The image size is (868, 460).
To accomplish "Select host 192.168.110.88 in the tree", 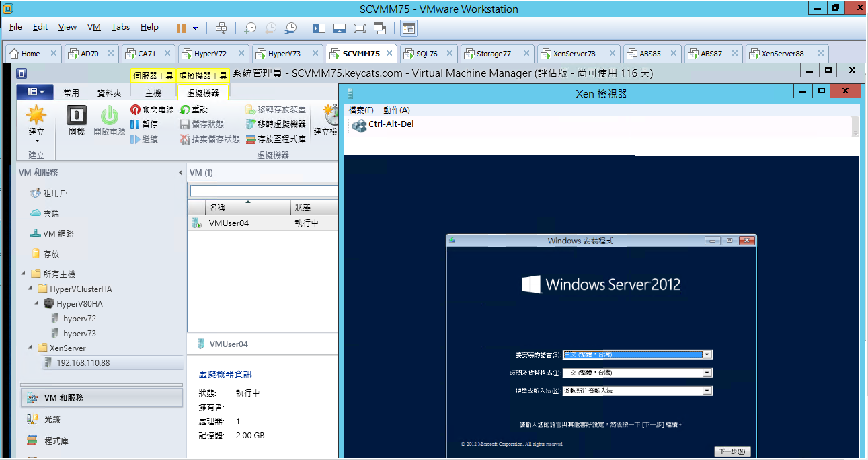I will tap(112, 362).
